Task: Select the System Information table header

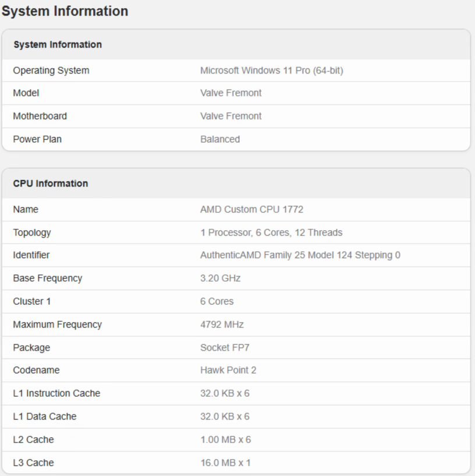Action: tap(58, 45)
